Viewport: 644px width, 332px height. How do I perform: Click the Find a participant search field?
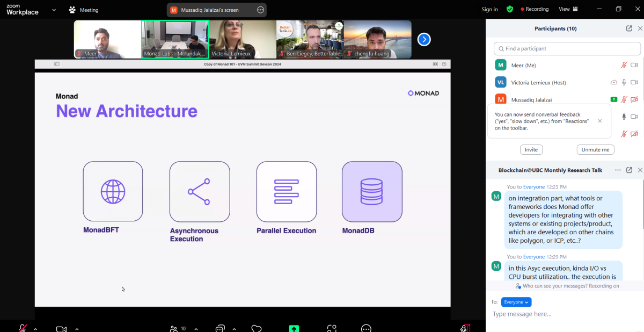point(567,48)
